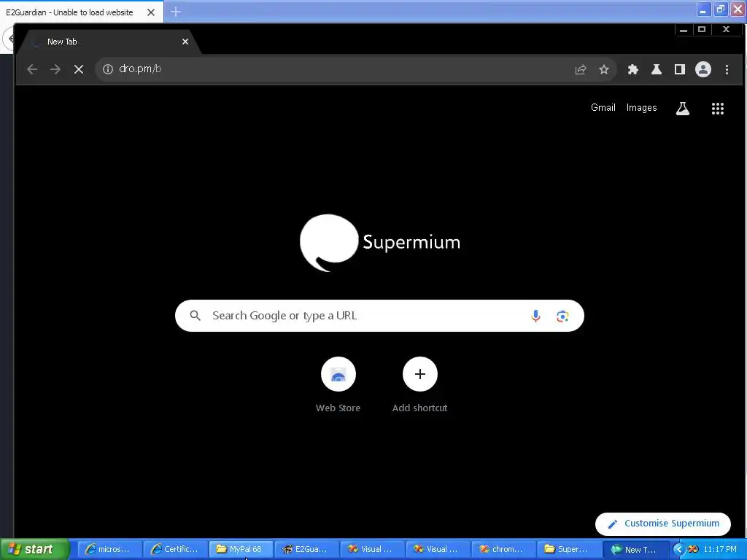This screenshot has height=560, width=747.
Task: Switch to chrom... taskbar item
Action: pos(503,549)
